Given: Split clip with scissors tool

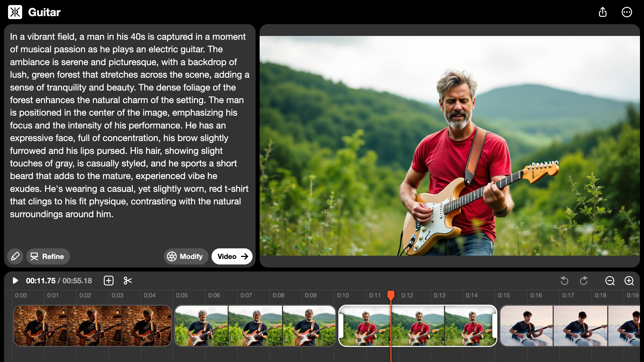Looking at the screenshot, I should click(x=128, y=281).
